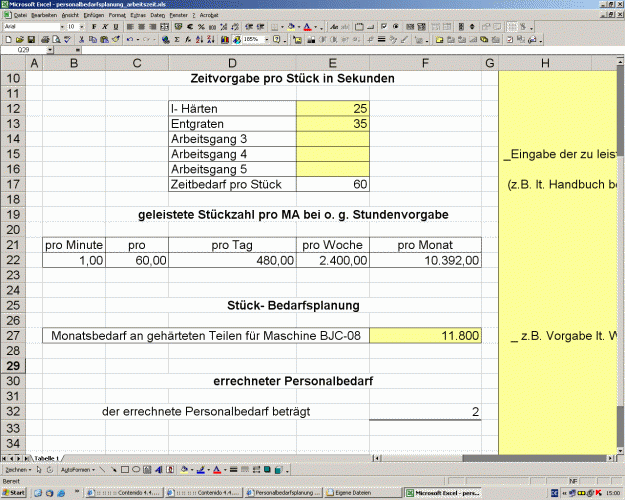Toggle bold formatting button F
The width and height of the screenshot is (625, 500).
[94, 27]
